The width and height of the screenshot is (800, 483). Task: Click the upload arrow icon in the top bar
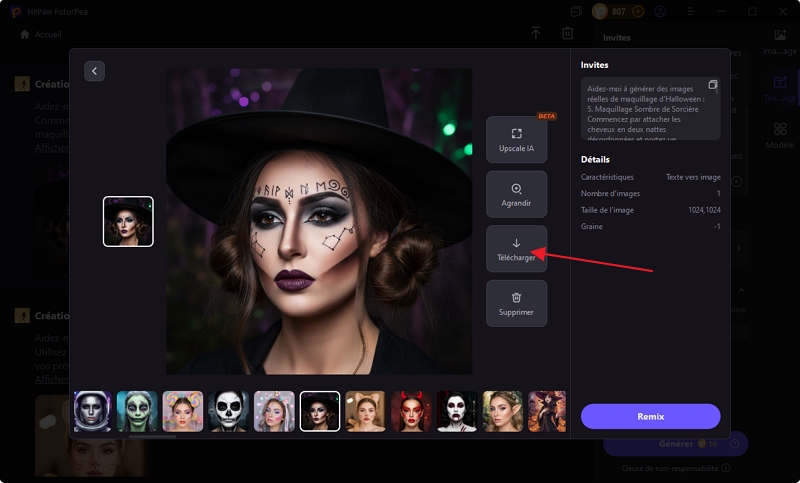(x=536, y=34)
